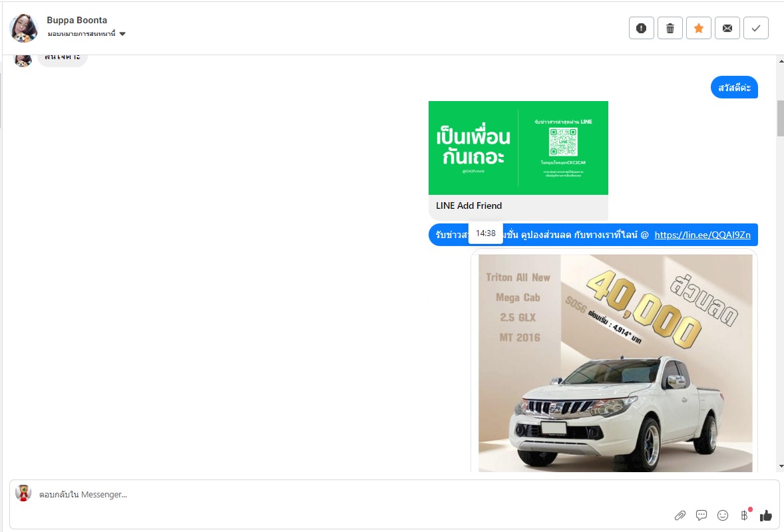This screenshot has width=784, height=532.
Task: Click the 14:38 timestamp tooltip
Action: click(x=485, y=233)
